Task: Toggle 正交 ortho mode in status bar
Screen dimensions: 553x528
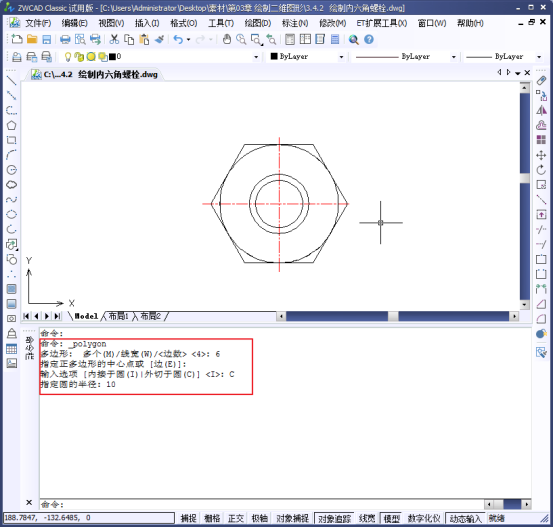Action: pos(236,518)
